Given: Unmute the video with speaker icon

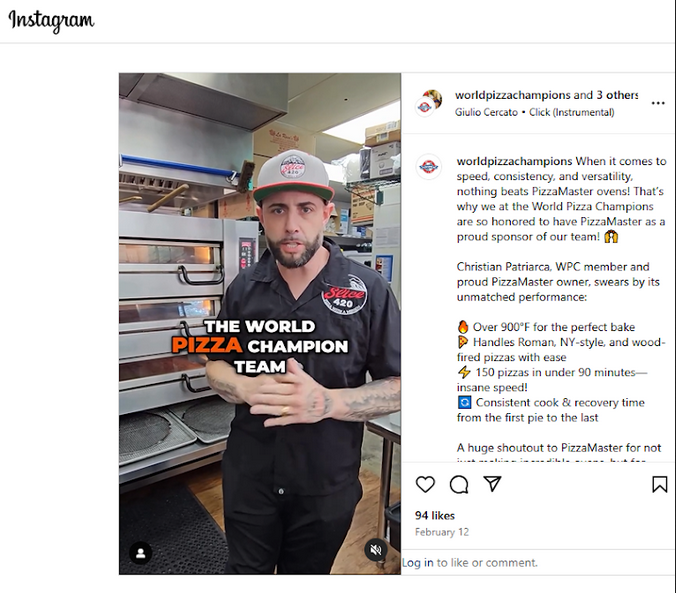Looking at the screenshot, I should coord(376,550).
